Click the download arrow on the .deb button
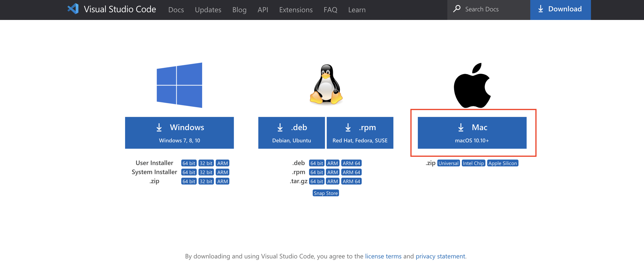Image resolution: width=644 pixels, height=272 pixels. 280,127
